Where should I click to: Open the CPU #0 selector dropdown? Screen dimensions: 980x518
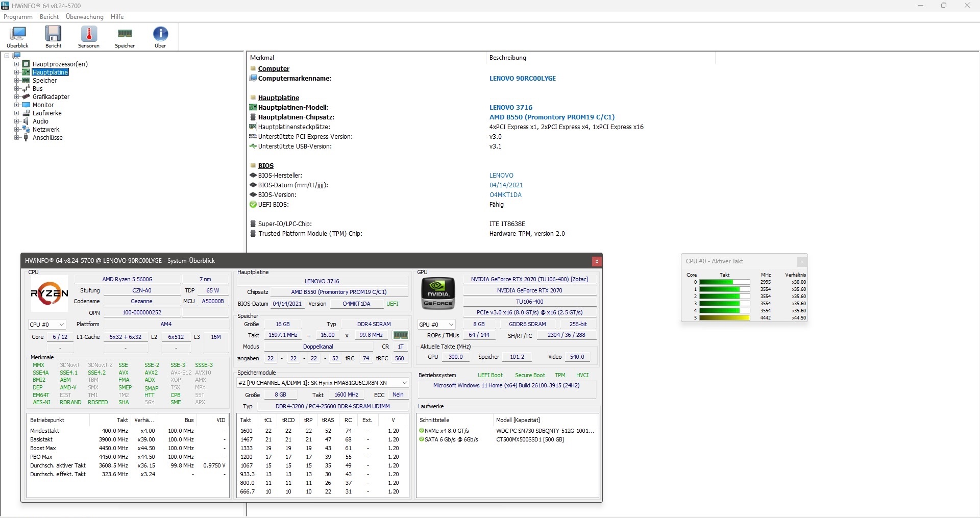[47, 325]
